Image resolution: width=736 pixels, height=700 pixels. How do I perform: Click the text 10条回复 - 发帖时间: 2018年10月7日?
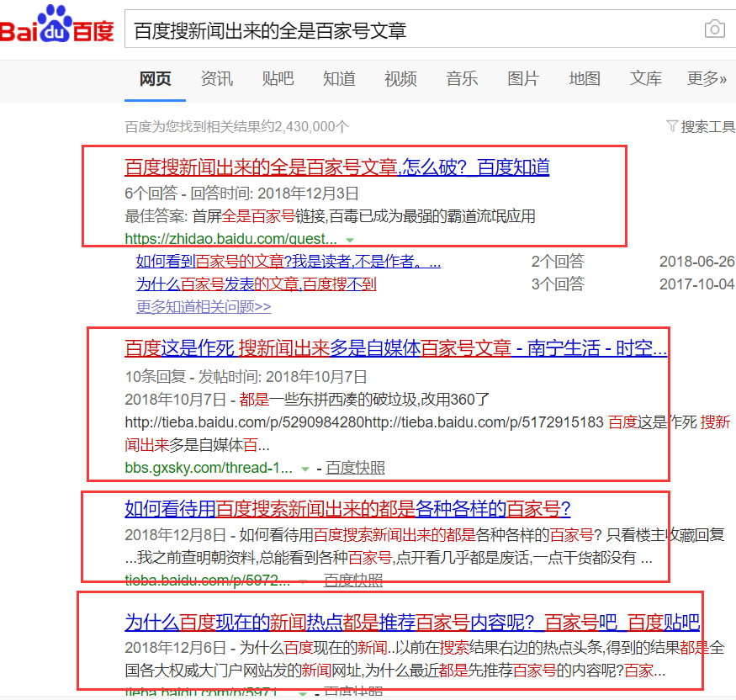(x=246, y=377)
